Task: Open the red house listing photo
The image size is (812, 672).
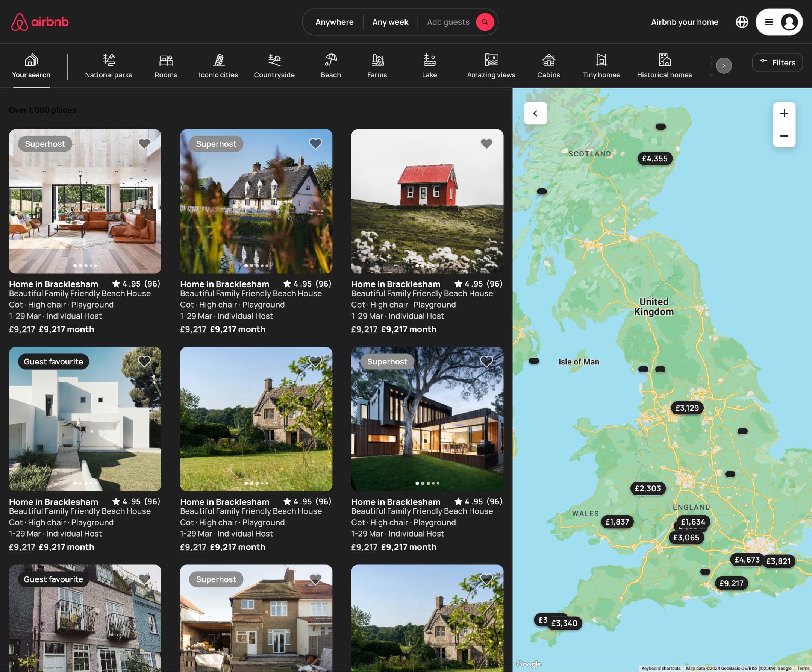Action: click(x=427, y=201)
